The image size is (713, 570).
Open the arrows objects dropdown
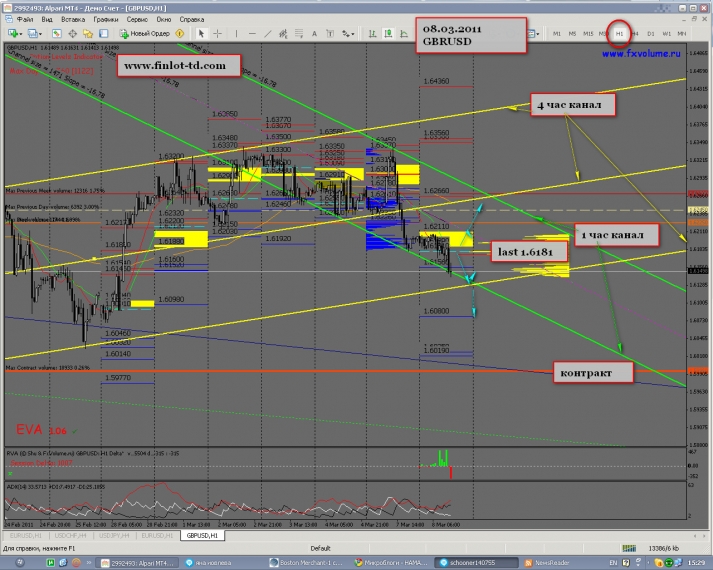coord(348,34)
